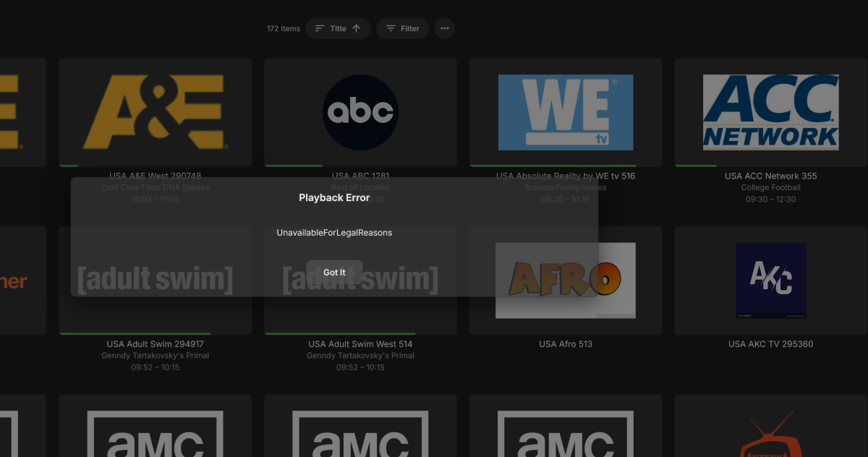The width and height of the screenshot is (868, 457).
Task: Click the channel title USA Adult Swim West 514
Action: pyautogui.click(x=360, y=343)
